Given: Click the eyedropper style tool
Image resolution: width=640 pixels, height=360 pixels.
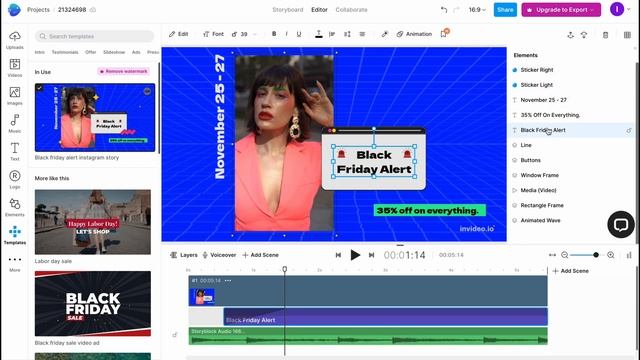Looking at the screenshot, I should tap(384, 34).
